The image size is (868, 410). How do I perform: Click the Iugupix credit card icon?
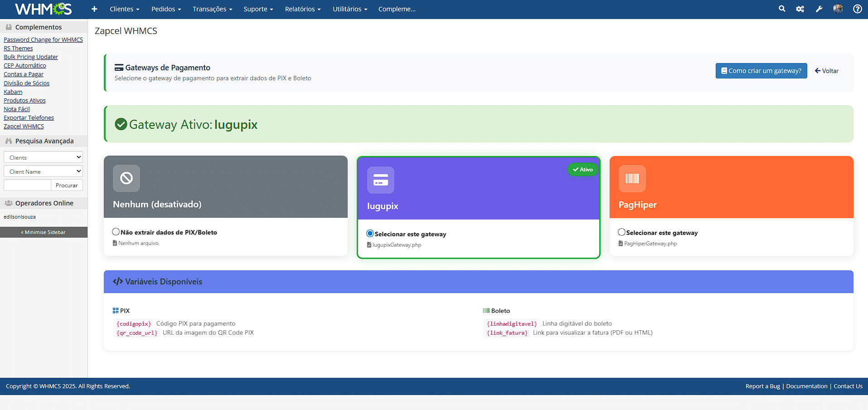pyautogui.click(x=380, y=180)
